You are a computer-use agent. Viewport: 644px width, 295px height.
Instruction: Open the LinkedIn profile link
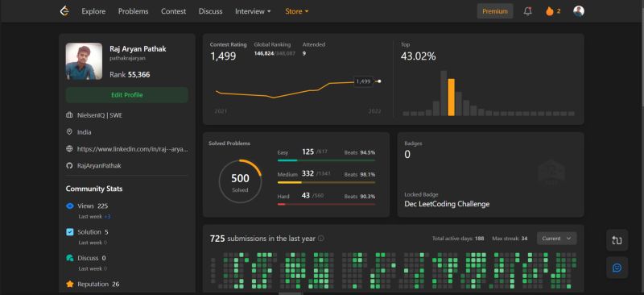pos(133,149)
